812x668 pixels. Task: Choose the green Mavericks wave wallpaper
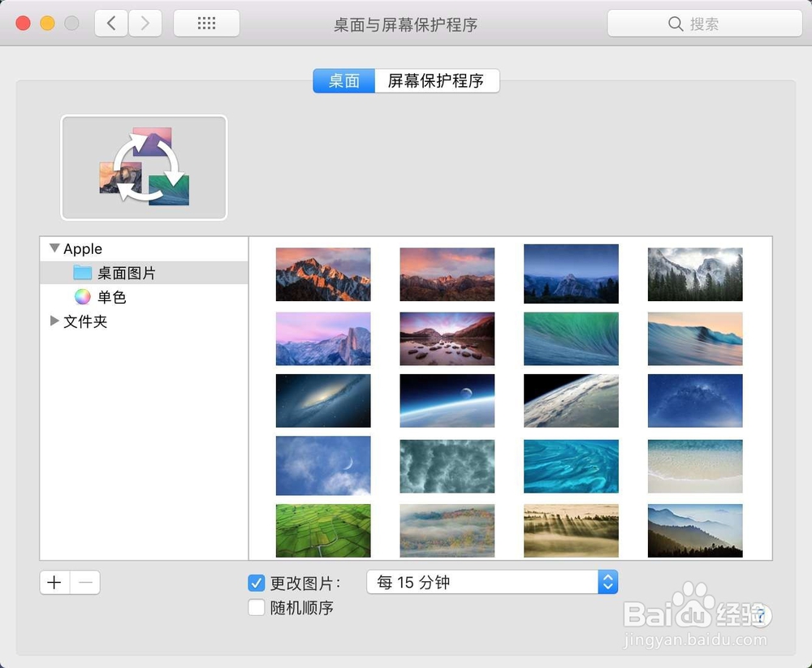571,338
